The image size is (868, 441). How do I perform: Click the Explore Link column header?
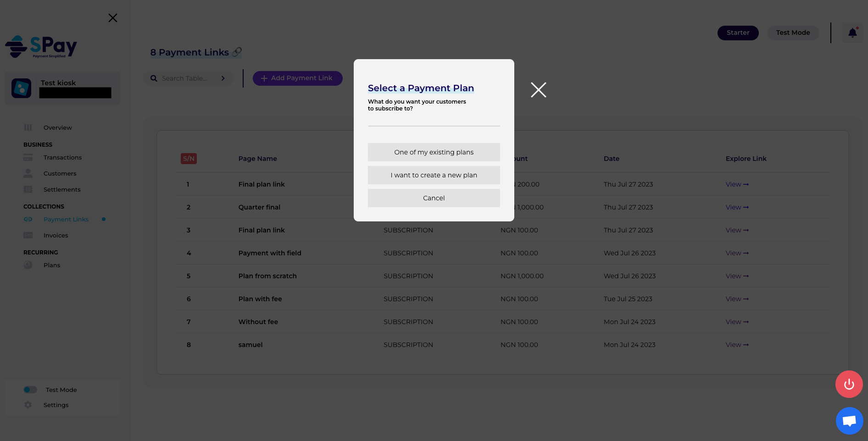tap(746, 159)
